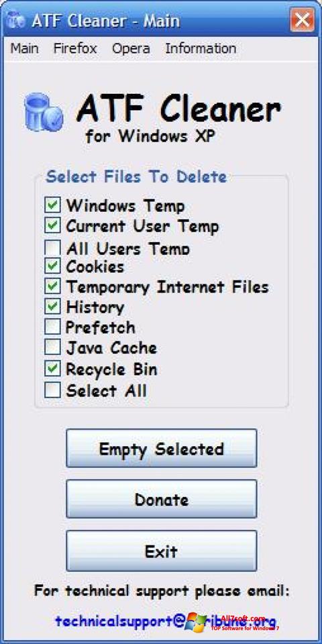Enable the Prefetch checkbox
Image resolution: width=322 pixels, height=644 pixels.
[x=52, y=327]
